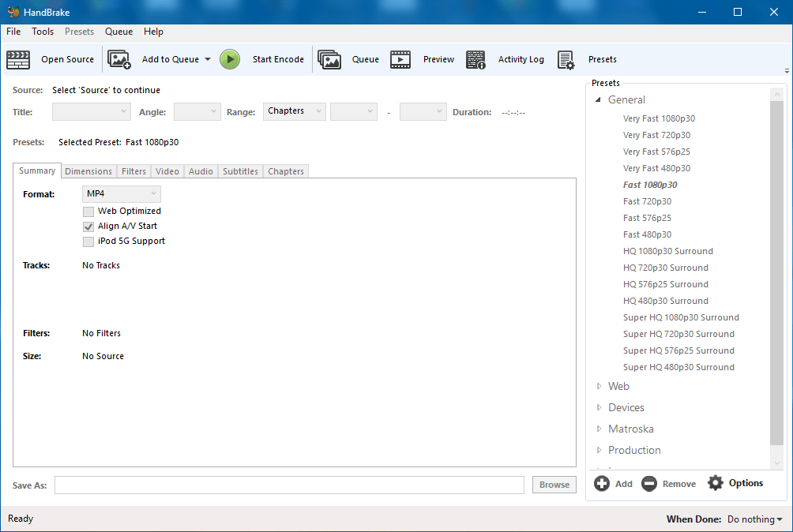Select the Fast 720p30 preset
The width and height of the screenshot is (793, 532).
tap(648, 201)
